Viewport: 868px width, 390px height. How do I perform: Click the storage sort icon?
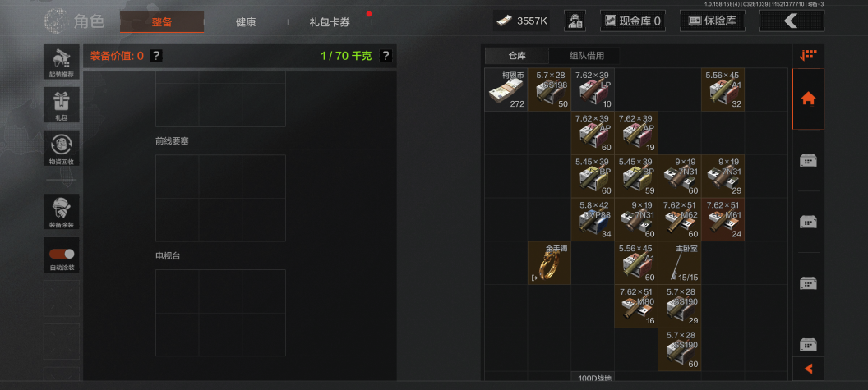pos(808,55)
